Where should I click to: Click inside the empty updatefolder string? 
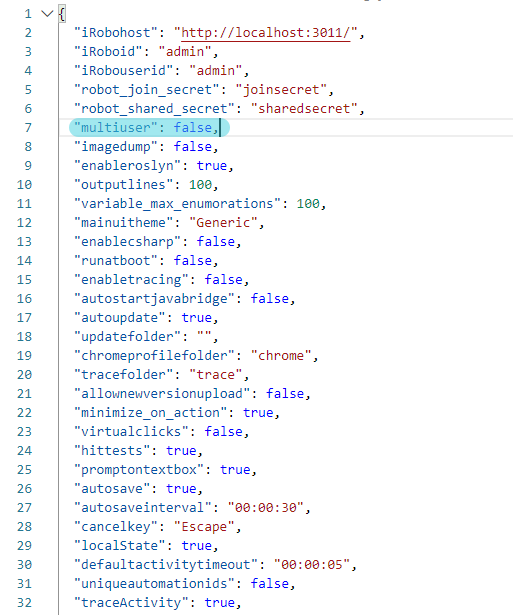[x=204, y=337]
